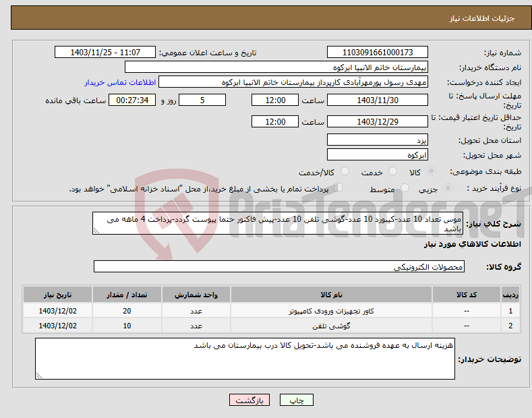The image size is (532, 418).
Task: Click the need number field 1103091661000173
Action: tap(378, 53)
